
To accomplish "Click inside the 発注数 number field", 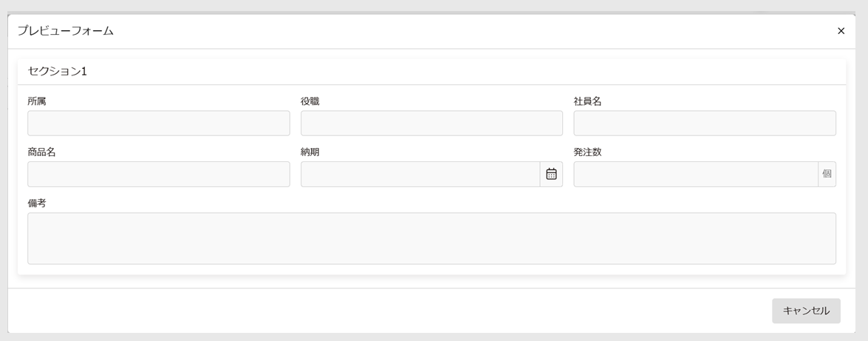I will [x=696, y=174].
